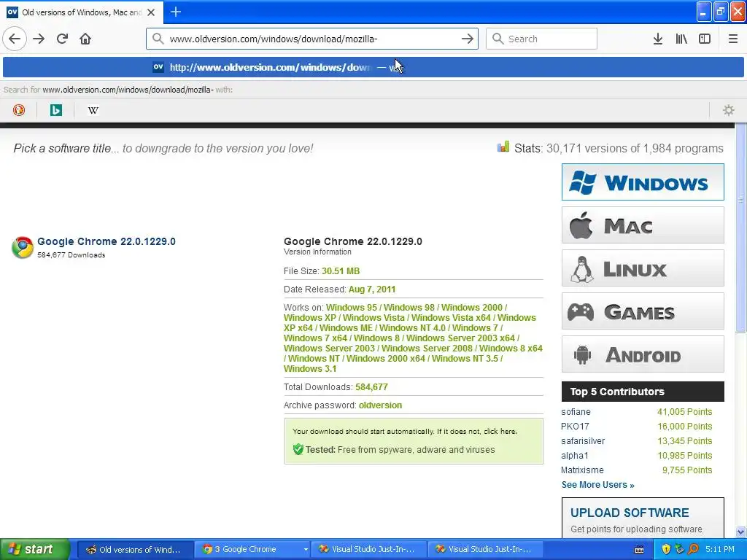Choose the Games category button
The height and width of the screenshot is (560, 747).
pyautogui.click(x=643, y=311)
